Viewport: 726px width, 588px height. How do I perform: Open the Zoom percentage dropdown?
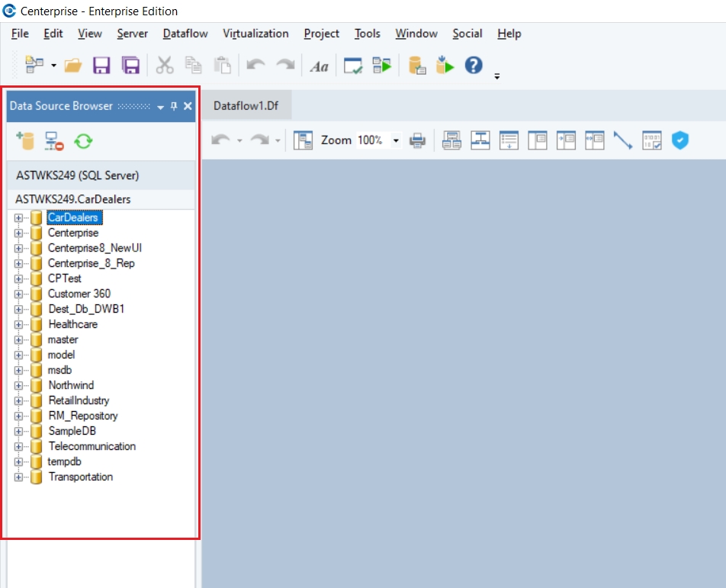[x=396, y=141]
